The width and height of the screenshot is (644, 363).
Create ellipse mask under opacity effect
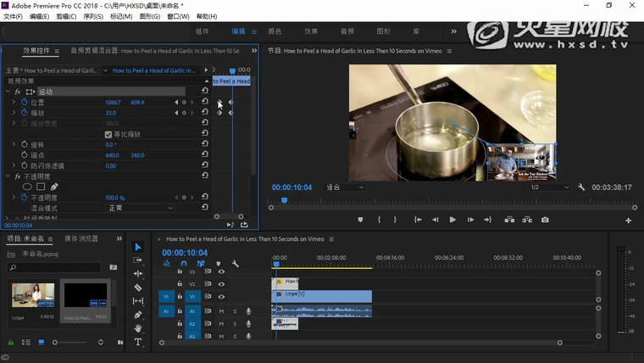(x=27, y=187)
